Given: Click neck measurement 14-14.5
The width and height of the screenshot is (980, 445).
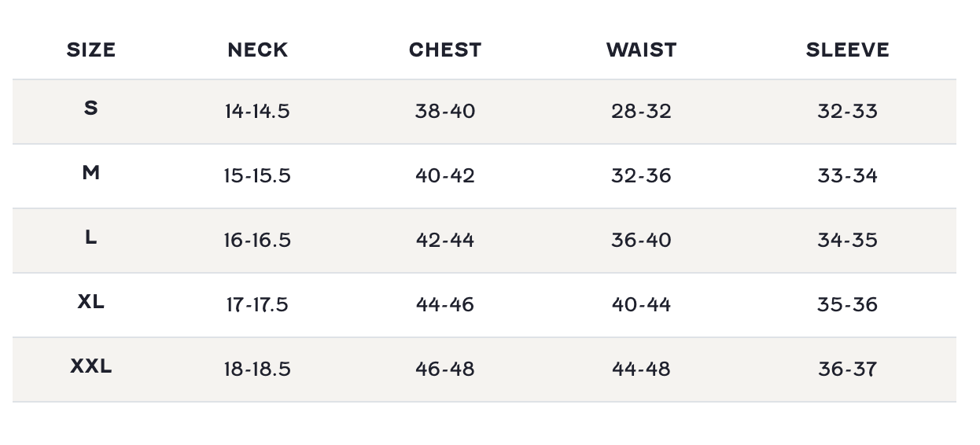Looking at the screenshot, I should 257,112.
